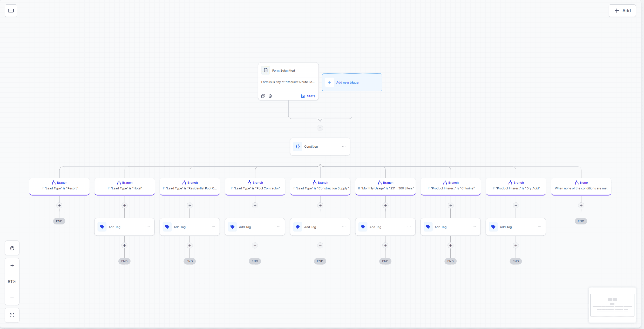
Task: Click the tag icon in Chlorine Add Tag
Action: point(428,227)
